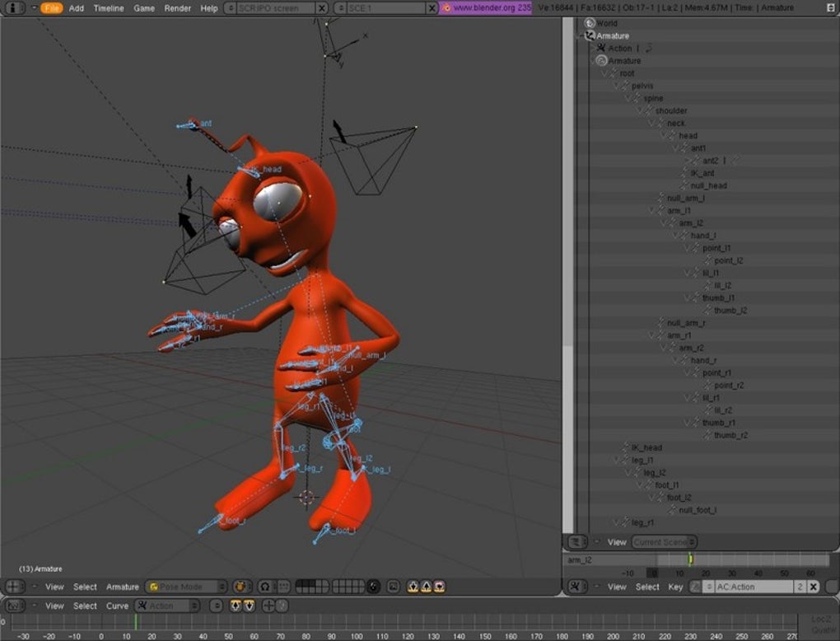The height and width of the screenshot is (641, 840).
Task: Click the Action item's icon in the outliner
Action: (601, 49)
